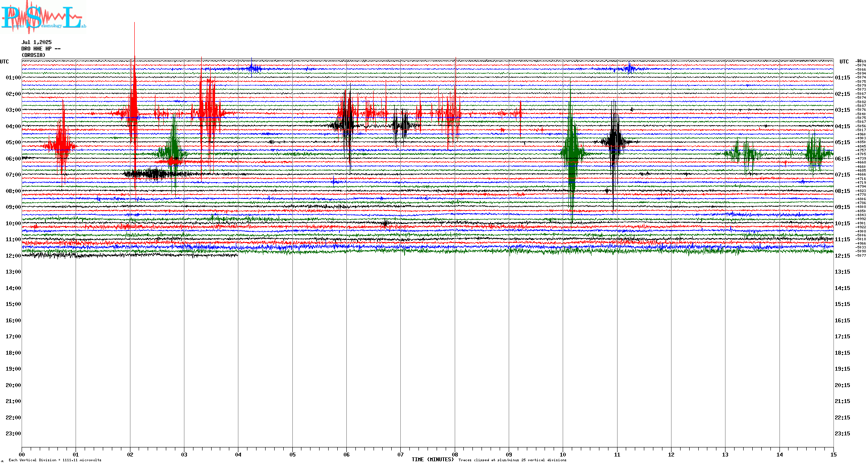
Task: Click 'Traces clipped at plus/minus 25 vertical divisions' note
Action: [513, 460]
